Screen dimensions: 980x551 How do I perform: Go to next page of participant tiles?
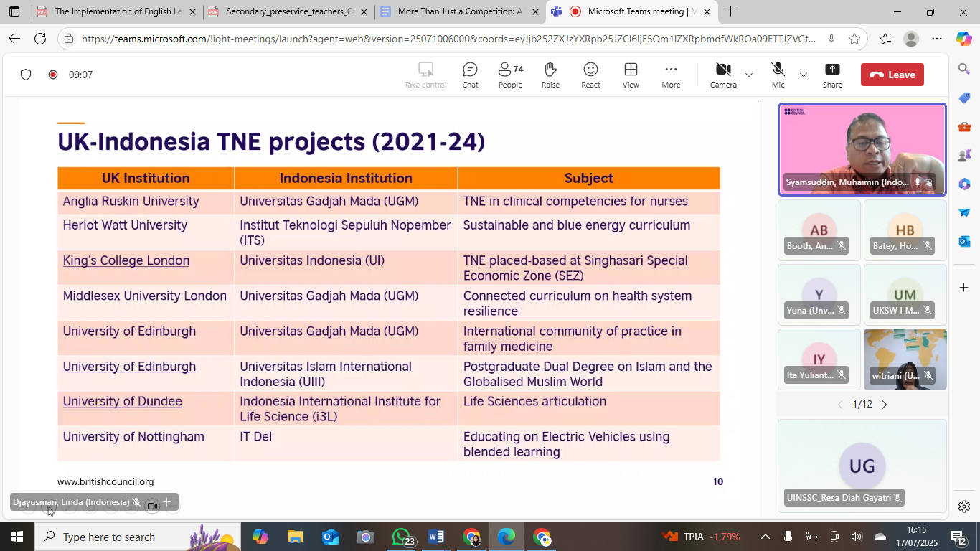click(x=884, y=405)
